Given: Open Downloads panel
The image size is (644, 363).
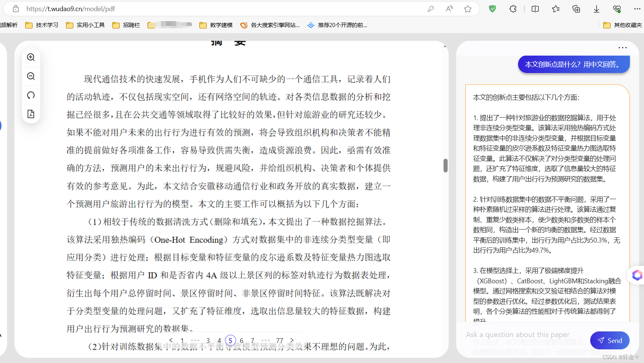Looking at the screenshot, I should [x=597, y=9].
